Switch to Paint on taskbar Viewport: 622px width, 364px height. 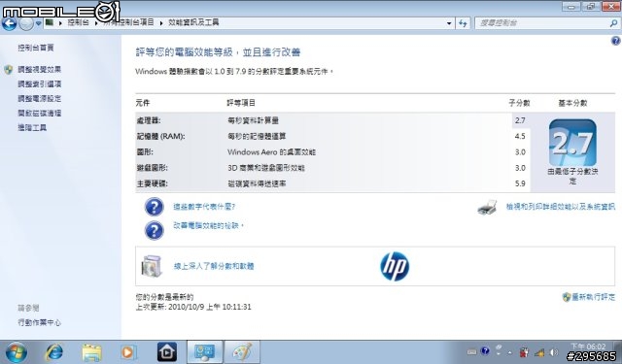242,352
